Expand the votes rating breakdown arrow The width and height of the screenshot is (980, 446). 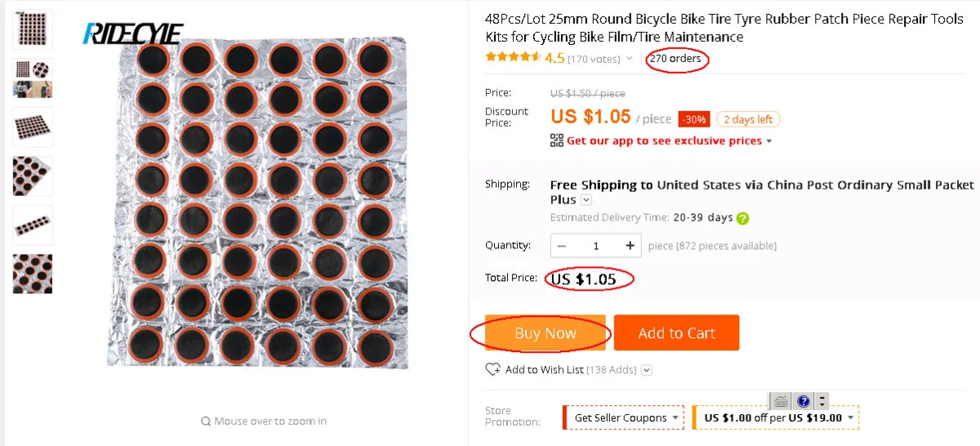tap(629, 59)
